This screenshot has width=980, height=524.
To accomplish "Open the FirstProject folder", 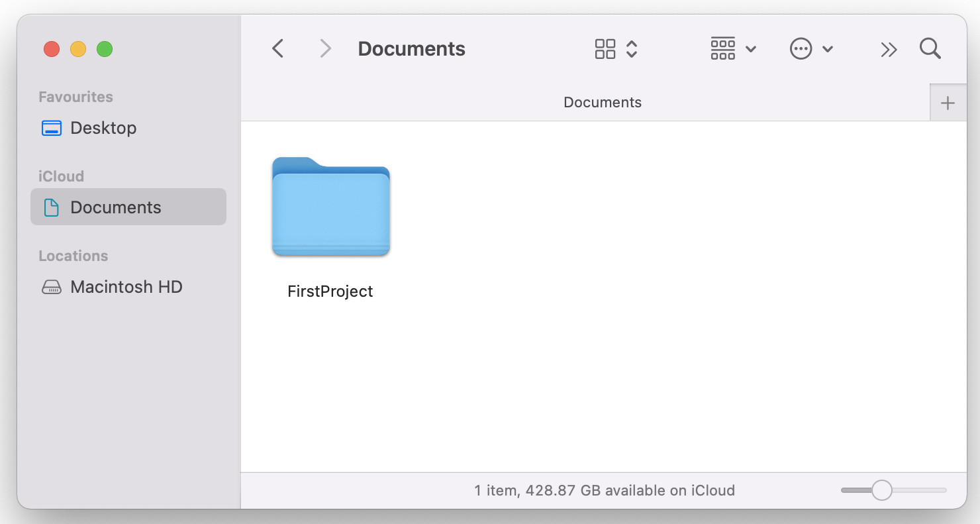I will coord(330,207).
